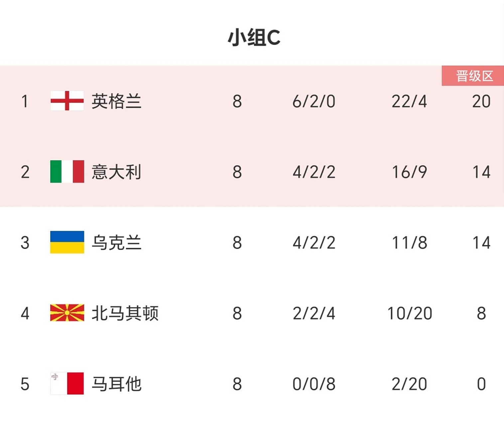This screenshot has height=426, width=504.
Task: Click England's 20 points total
Action: point(481,101)
